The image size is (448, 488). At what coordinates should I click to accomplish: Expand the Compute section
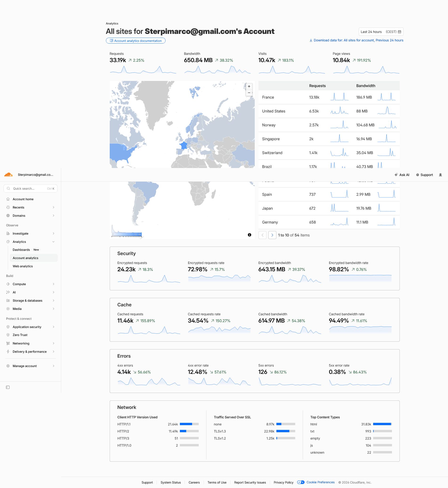coord(31,284)
